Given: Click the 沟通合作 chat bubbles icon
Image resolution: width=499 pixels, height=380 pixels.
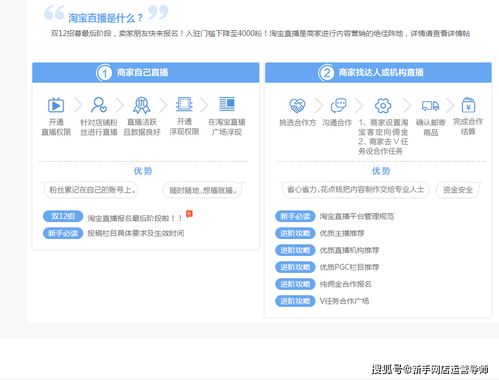Looking at the screenshot, I should [x=338, y=106].
